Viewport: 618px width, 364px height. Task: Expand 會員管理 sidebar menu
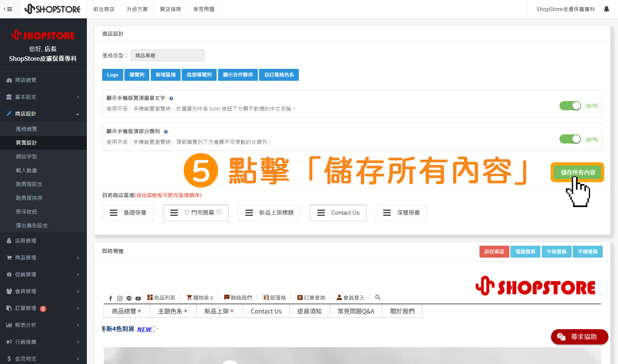click(x=43, y=291)
